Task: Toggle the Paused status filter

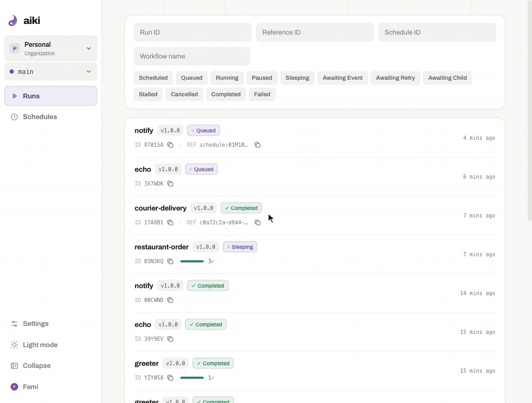Action: 262,78
